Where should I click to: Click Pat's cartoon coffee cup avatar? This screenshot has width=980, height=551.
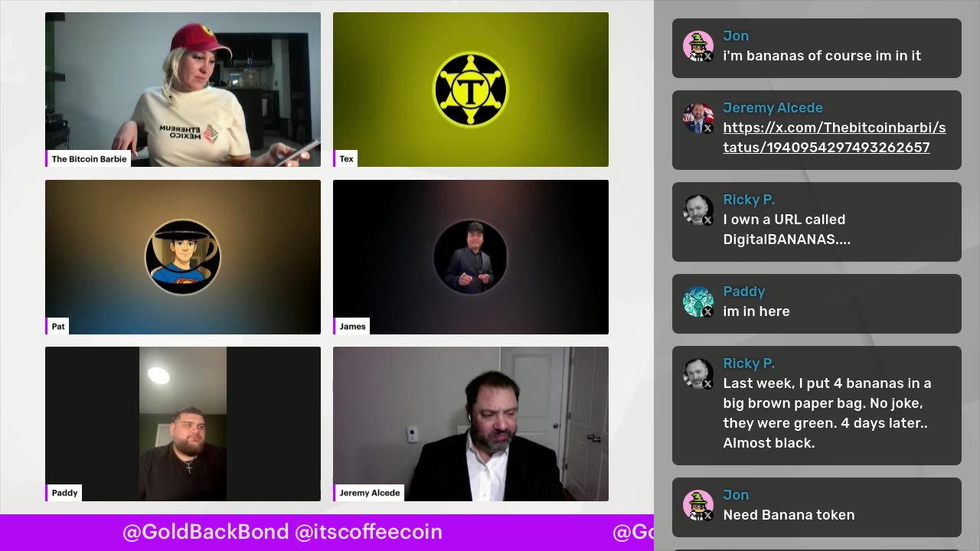pos(183,257)
